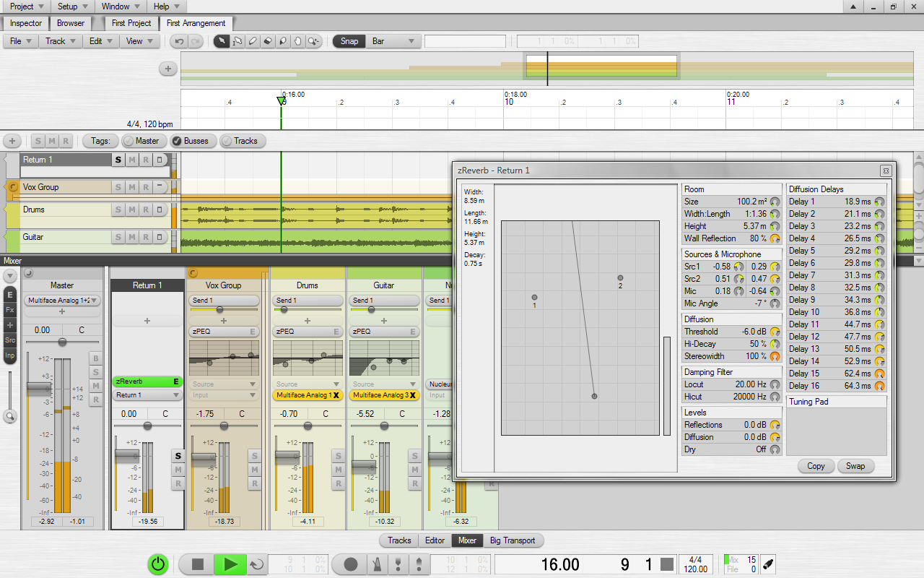Expand the Return 1 dropdown in mixer strip
924x578 pixels.
pyautogui.click(x=147, y=395)
